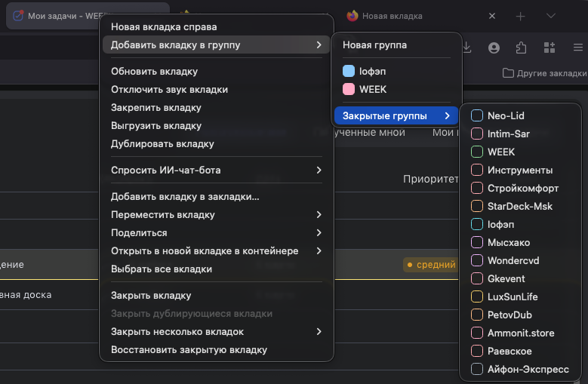Open the Firefox account profile icon

coord(494,48)
